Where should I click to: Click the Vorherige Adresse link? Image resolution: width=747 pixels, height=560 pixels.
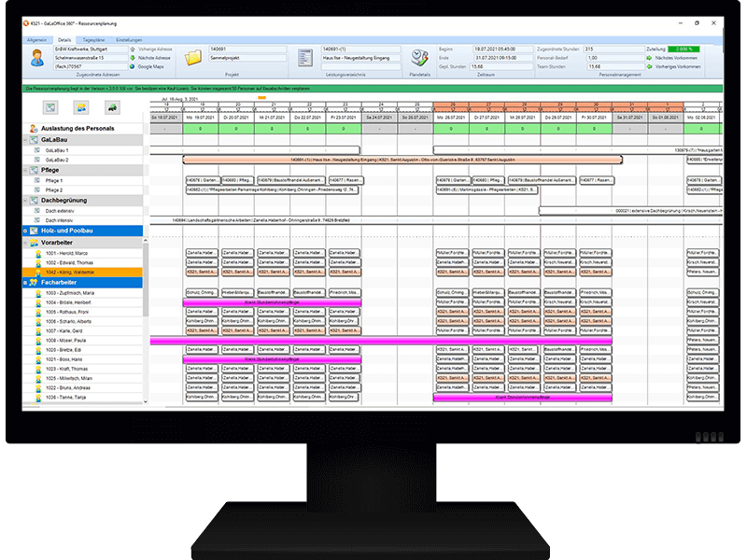click(155, 49)
